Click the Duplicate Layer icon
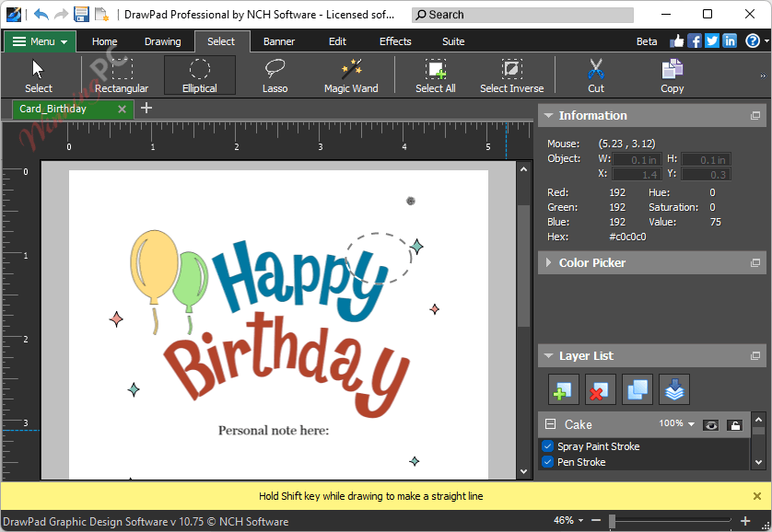This screenshot has width=772, height=532. click(x=637, y=389)
